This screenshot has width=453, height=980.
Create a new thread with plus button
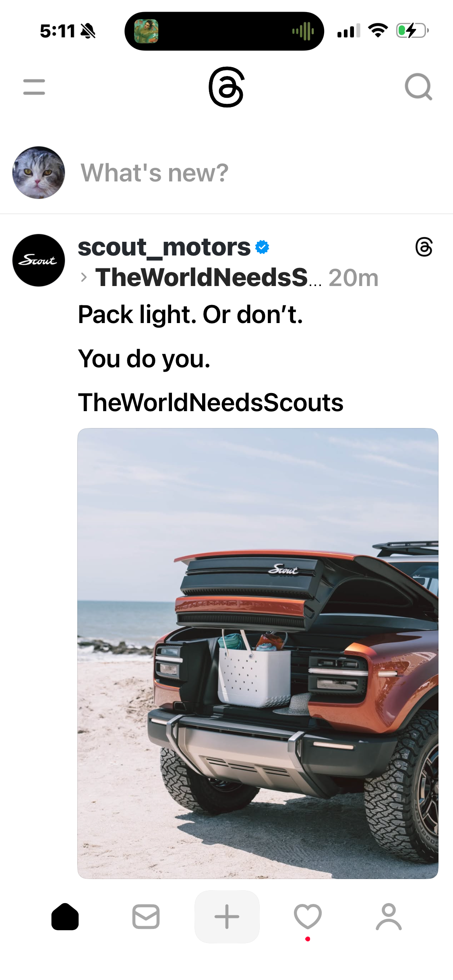[227, 917]
